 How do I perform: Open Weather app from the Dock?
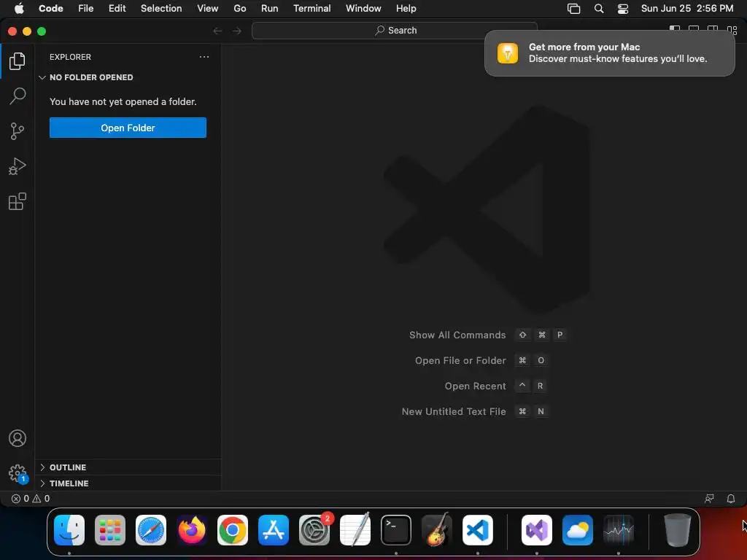point(578,530)
